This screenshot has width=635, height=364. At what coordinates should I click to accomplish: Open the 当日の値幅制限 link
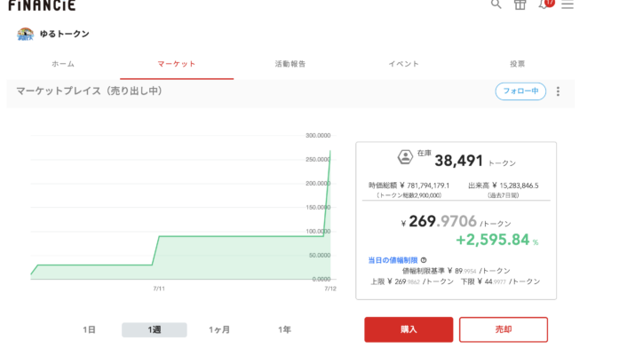[x=393, y=260]
